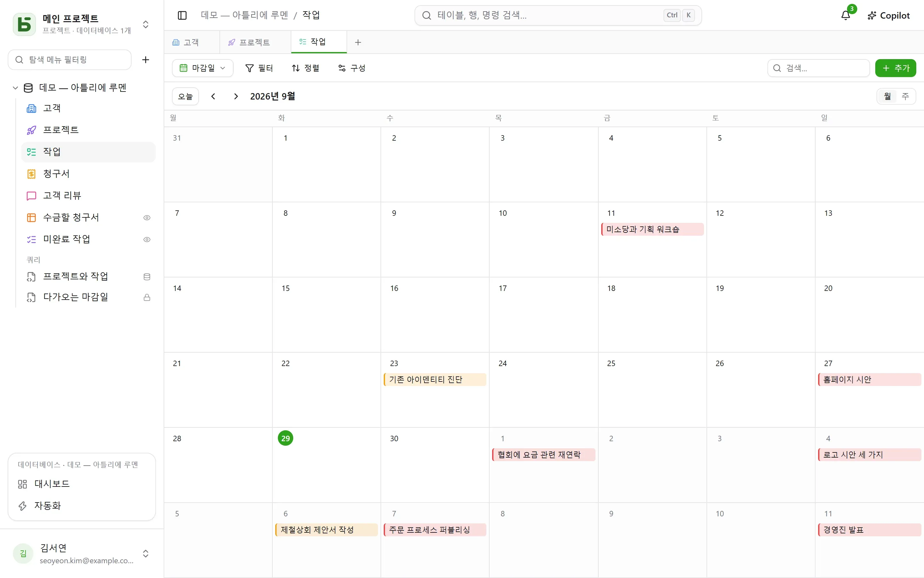Select the 작업 tab
The image size is (924, 578).
[x=319, y=42]
